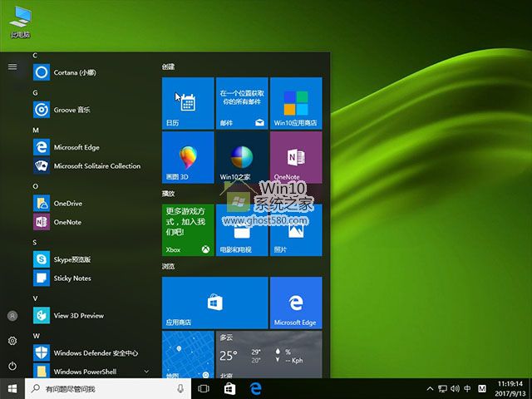Jump to letter V section header
This screenshot has height=399, width=532.
35,298
